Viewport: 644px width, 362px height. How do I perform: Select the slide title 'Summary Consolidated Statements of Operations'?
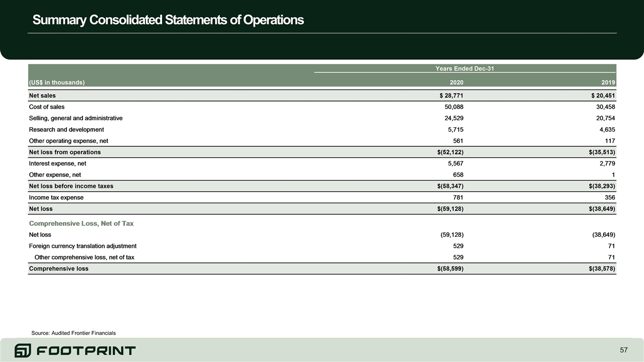(168, 20)
